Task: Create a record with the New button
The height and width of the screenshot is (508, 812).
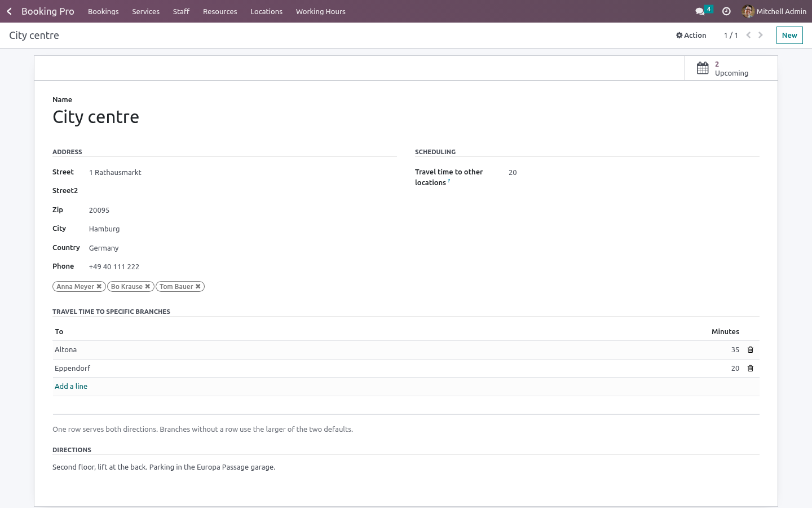Action: point(789,35)
